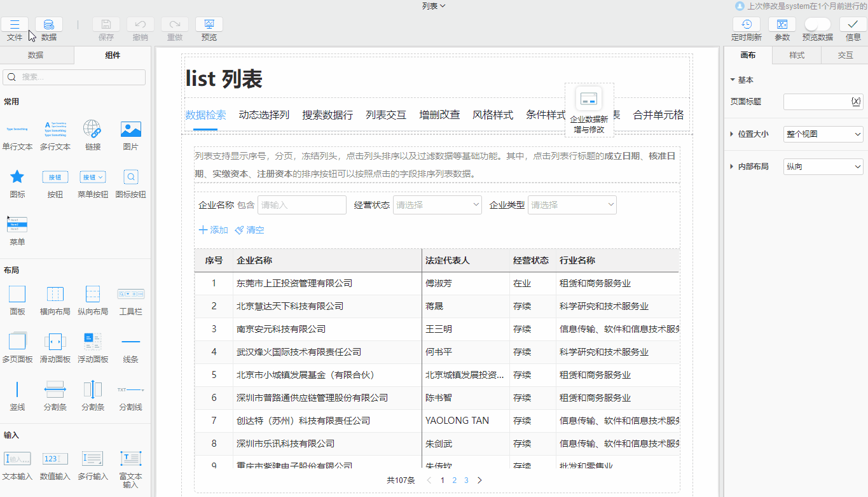
Task: Click the 添加 add button
Action: point(212,230)
